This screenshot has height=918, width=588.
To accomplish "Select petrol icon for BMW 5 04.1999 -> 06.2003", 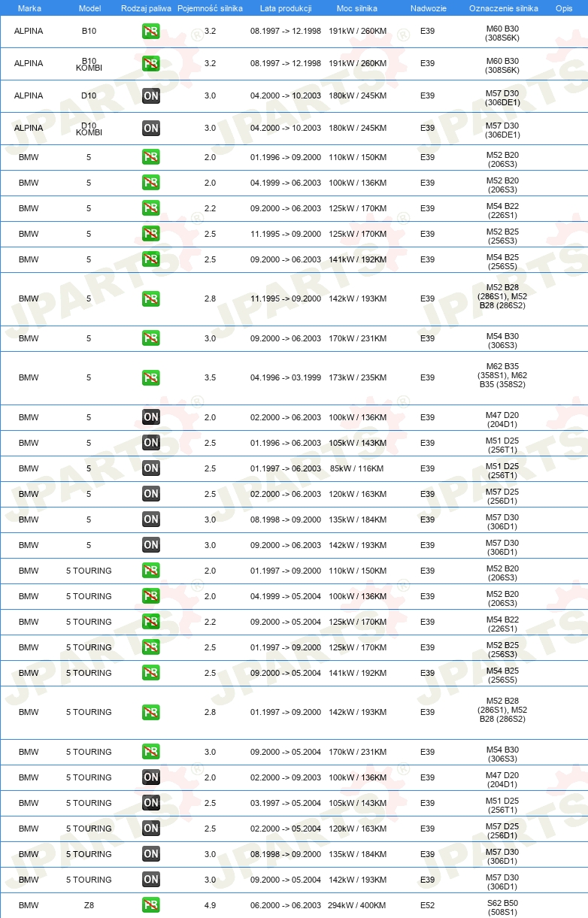I will (x=151, y=183).
